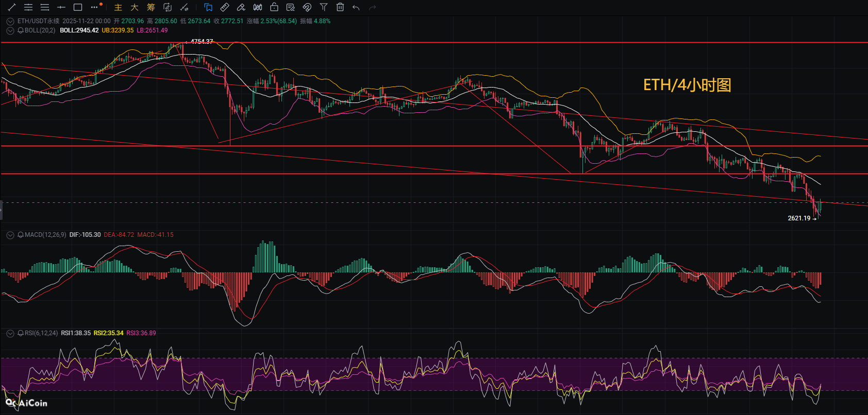Collapse the MACD indicator panel chevron
This screenshot has height=415, width=868.
click(x=10, y=235)
